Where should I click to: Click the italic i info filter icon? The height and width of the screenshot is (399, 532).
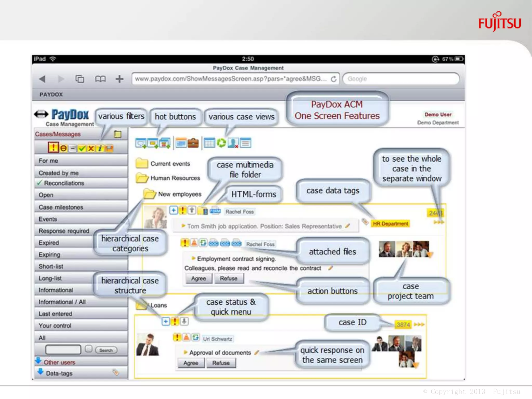coord(100,148)
